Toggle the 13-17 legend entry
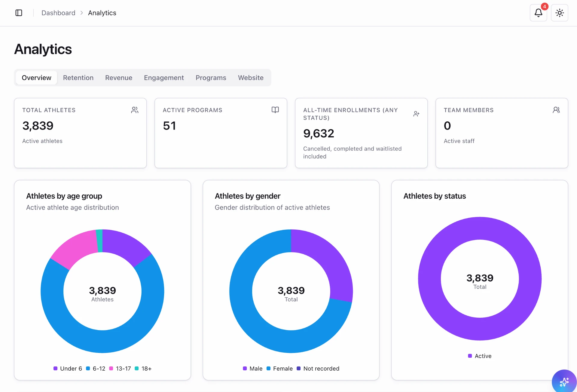Viewport: 577px width, 392px height. click(120, 369)
